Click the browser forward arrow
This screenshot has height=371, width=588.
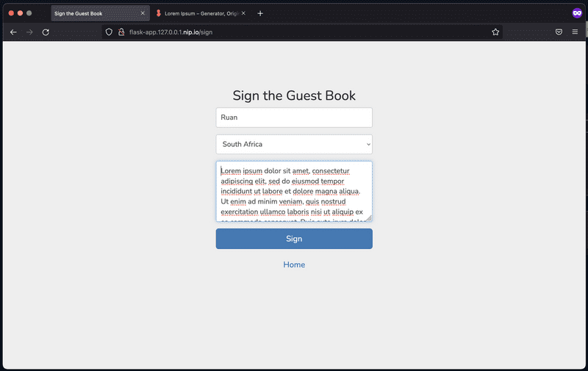tap(29, 32)
